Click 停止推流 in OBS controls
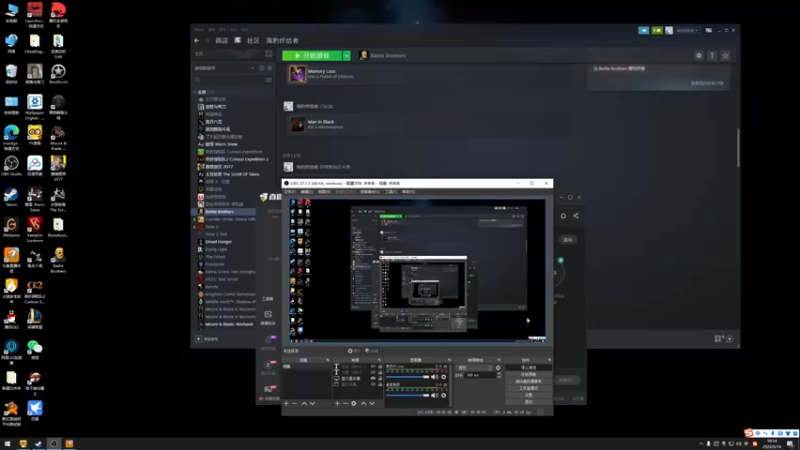Viewport: 800px width, 450px height. point(529,367)
